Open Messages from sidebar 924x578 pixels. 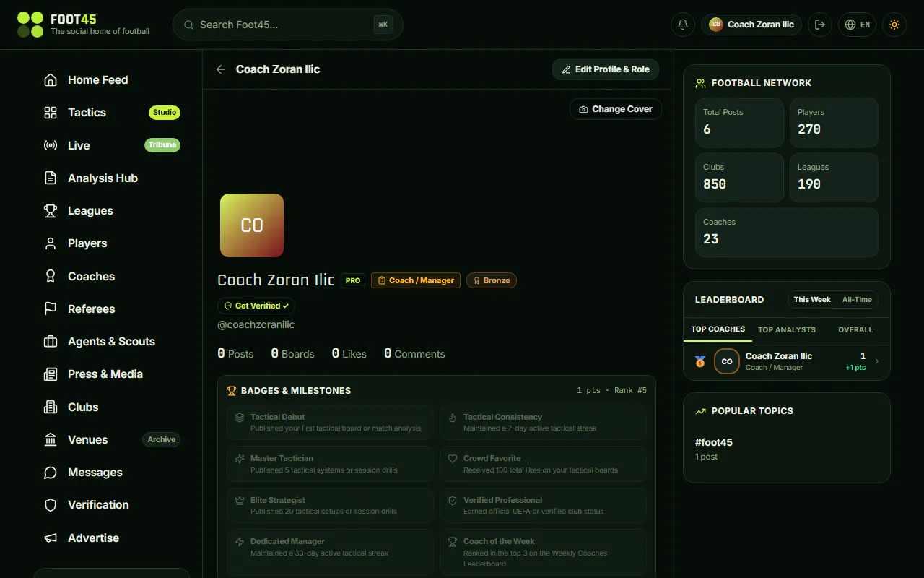pos(112,473)
